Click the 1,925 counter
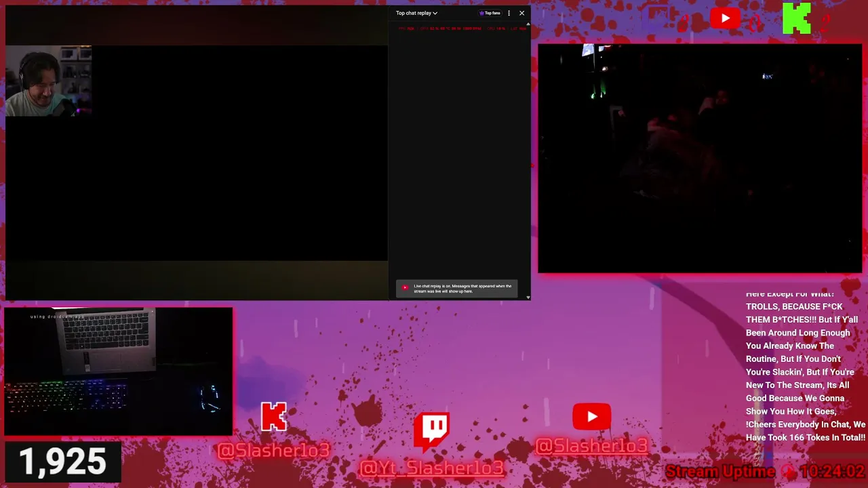 [62, 462]
